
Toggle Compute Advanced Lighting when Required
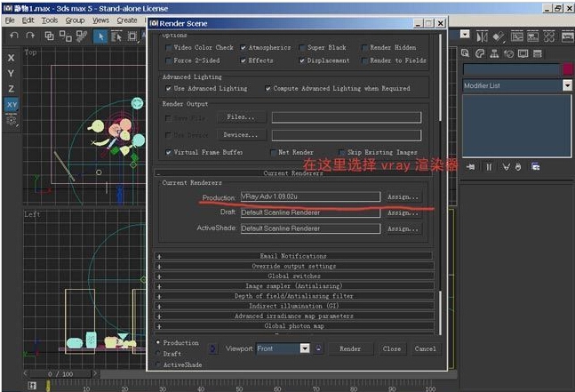(268, 88)
